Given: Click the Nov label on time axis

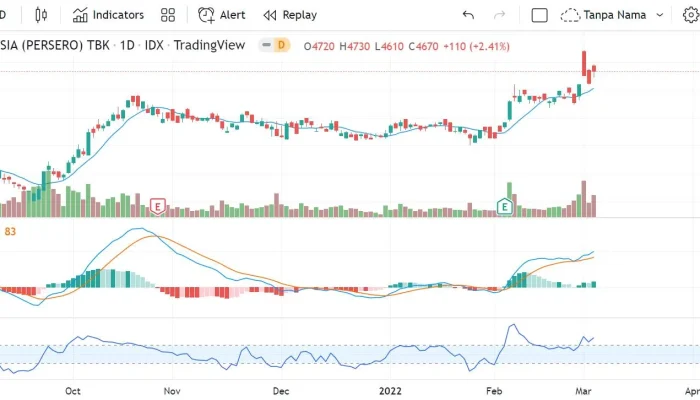Looking at the screenshot, I should point(172,391).
